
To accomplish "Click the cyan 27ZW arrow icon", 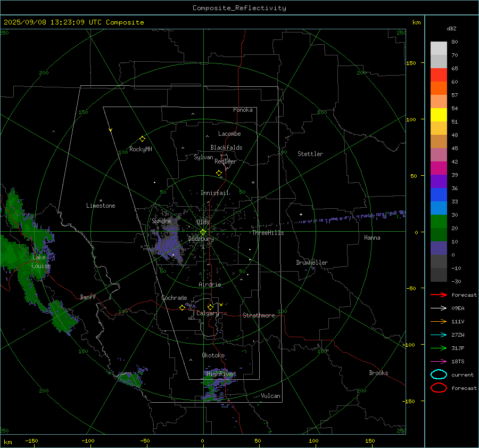I will click(439, 335).
